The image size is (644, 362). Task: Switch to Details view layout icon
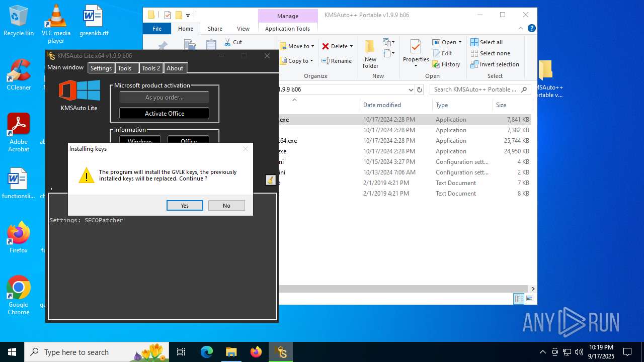point(519,299)
